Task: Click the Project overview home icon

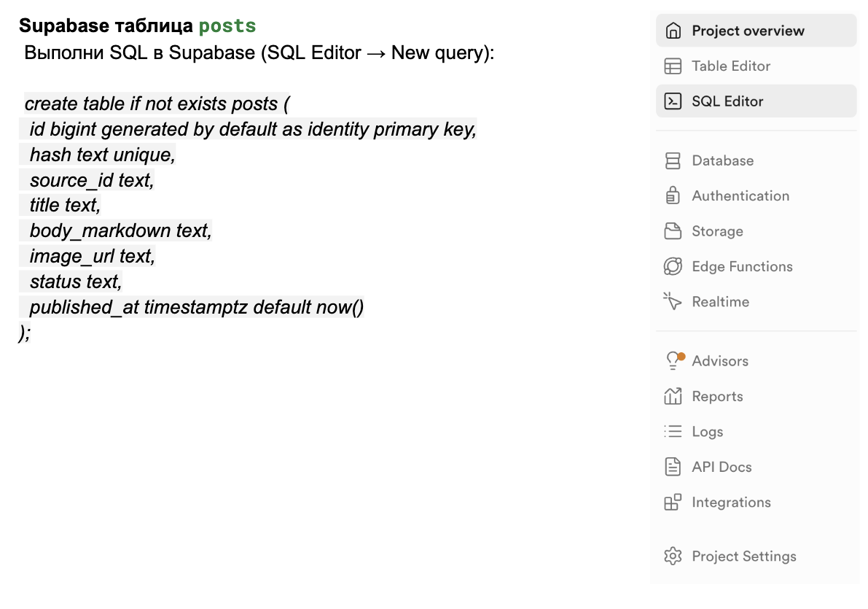Action: [673, 31]
